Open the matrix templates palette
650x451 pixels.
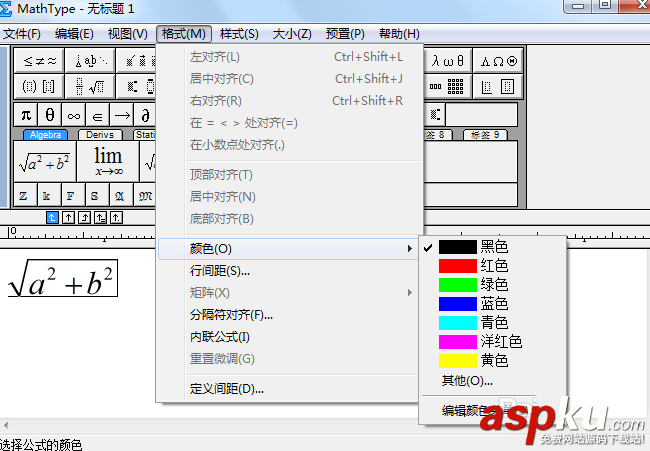click(447, 86)
